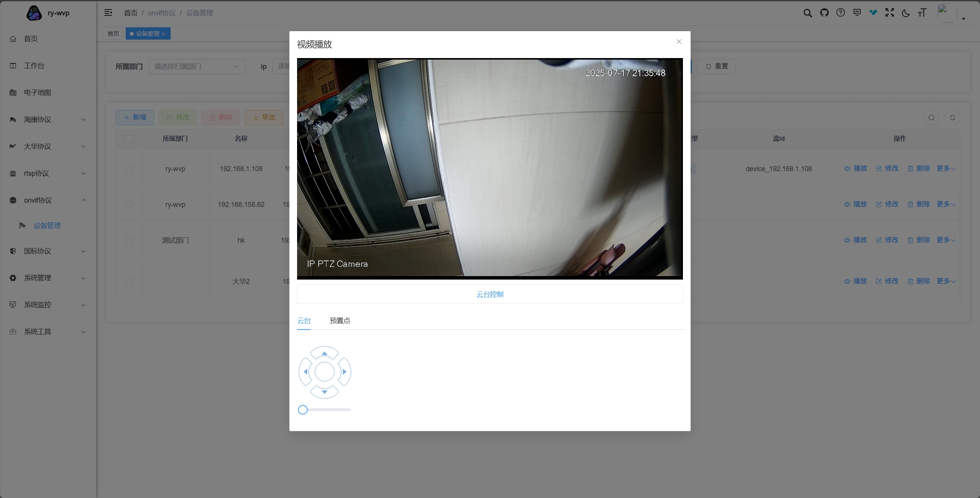Toggle the select-all checkbox in the table header
This screenshot has height=498, width=980.
click(129, 138)
